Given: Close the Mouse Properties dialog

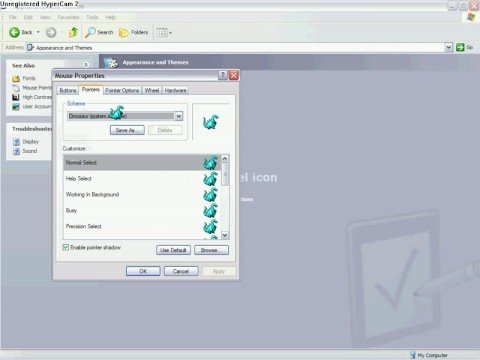Looking at the screenshot, I should click(234, 75).
